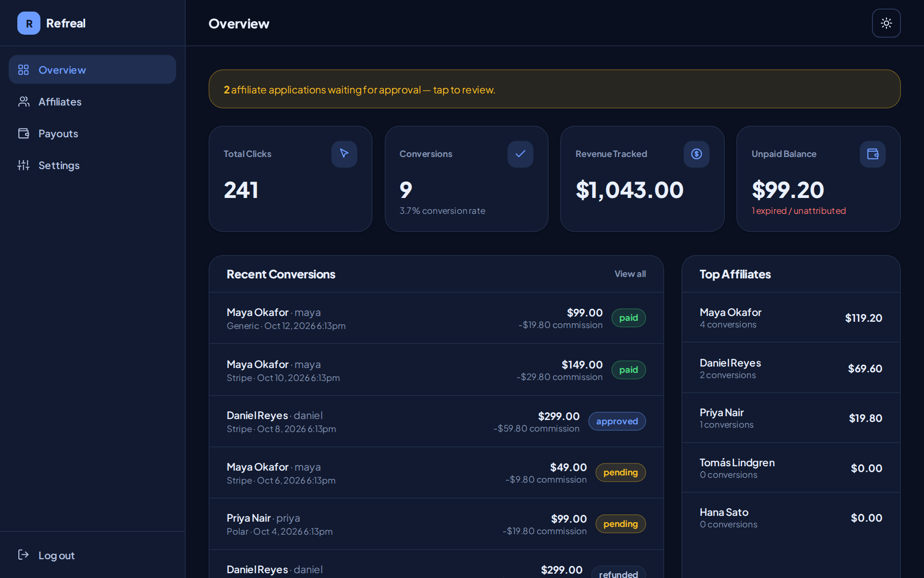Screen dimensions: 924x578
Task: Click the 'Generic · Oct 12, 2026 6:13pm' line
Action: pos(286,326)
